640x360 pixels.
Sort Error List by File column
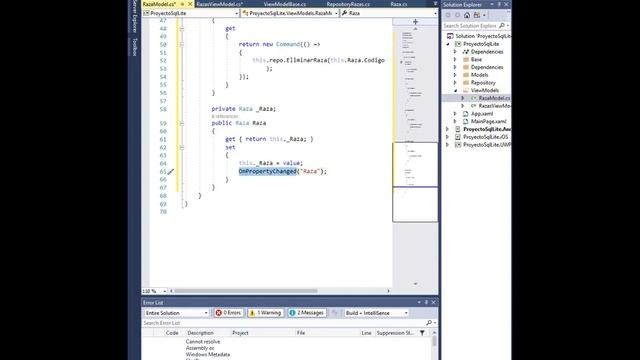301,333
